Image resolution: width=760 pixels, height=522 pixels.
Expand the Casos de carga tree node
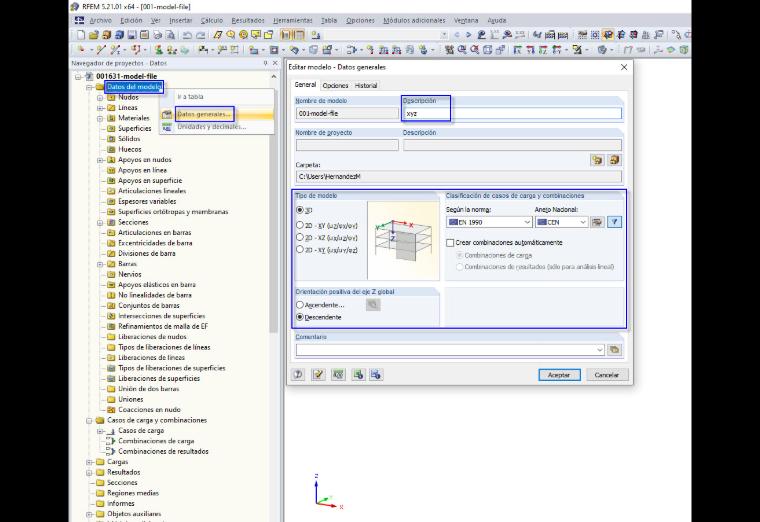click(x=100, y=431)
